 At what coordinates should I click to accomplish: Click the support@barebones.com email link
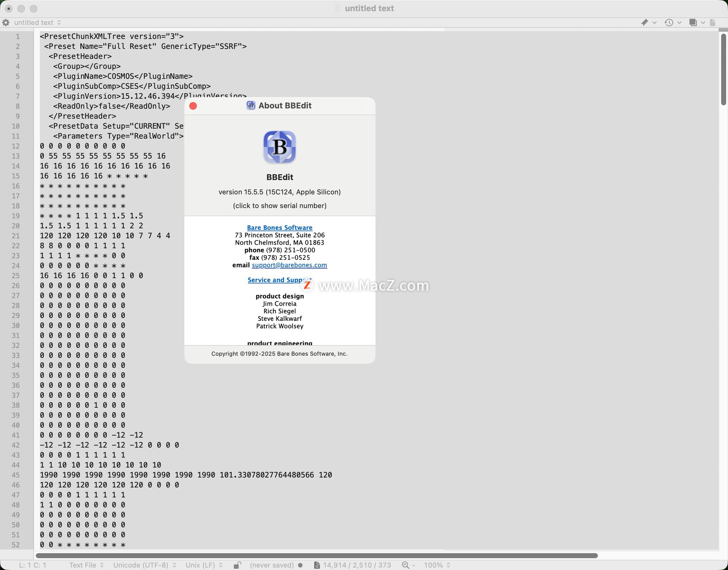[x=289, y=265]
